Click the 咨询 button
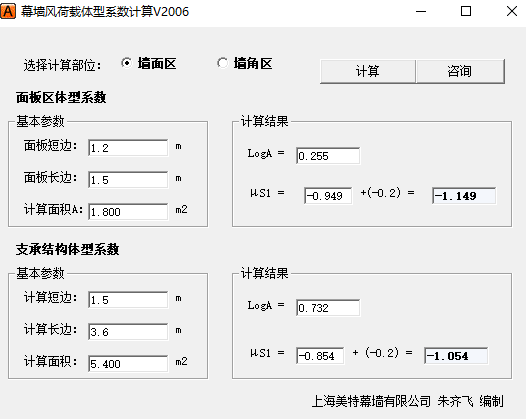The width and height of the screenshot is (526, 419). pyautogui.click(x=460, y=71)
